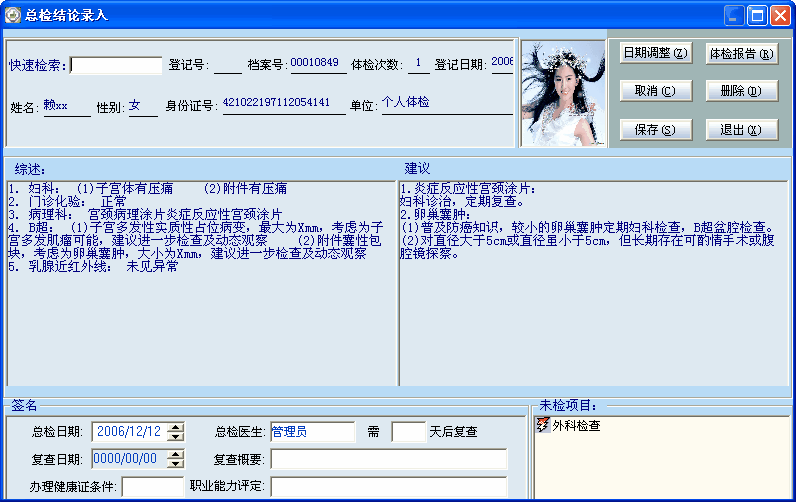
Task: Save with the 保存 (S) button
Action: pos(656,129)
